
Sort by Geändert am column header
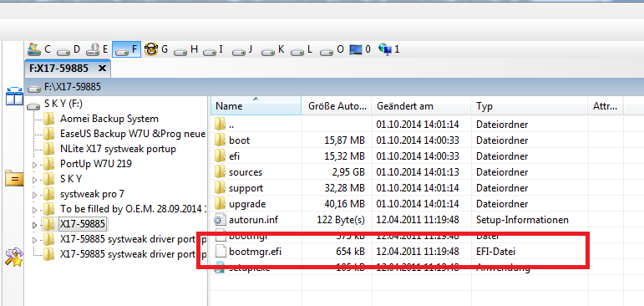click(x=421, y=105)
